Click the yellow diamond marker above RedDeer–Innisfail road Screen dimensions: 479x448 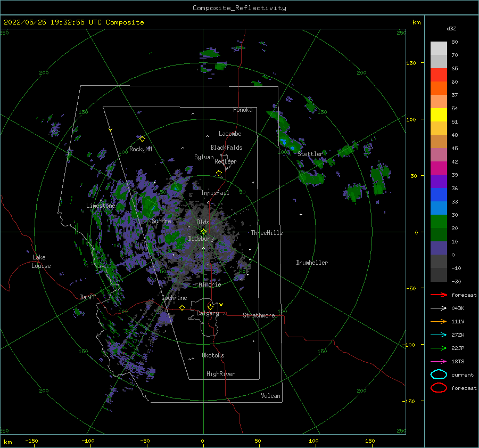point(219,173)
